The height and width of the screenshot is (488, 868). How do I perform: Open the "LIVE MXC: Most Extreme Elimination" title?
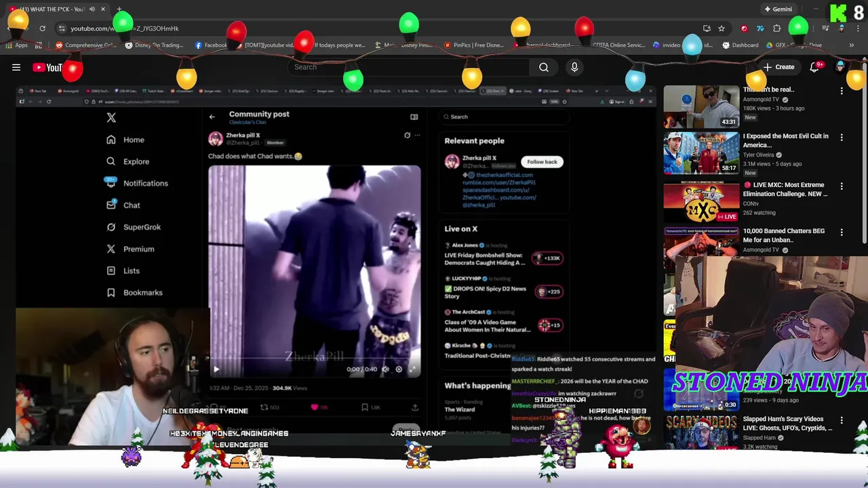click(x=786, y=189)
